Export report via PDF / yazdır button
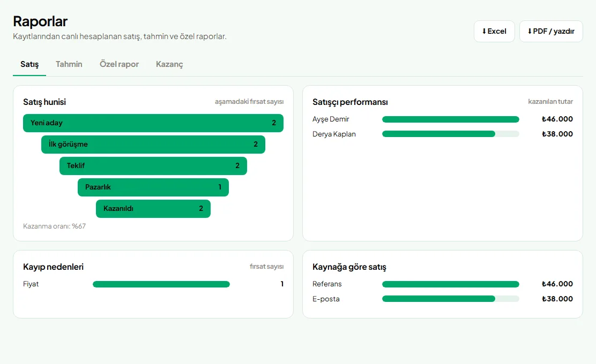 [551, 31]
